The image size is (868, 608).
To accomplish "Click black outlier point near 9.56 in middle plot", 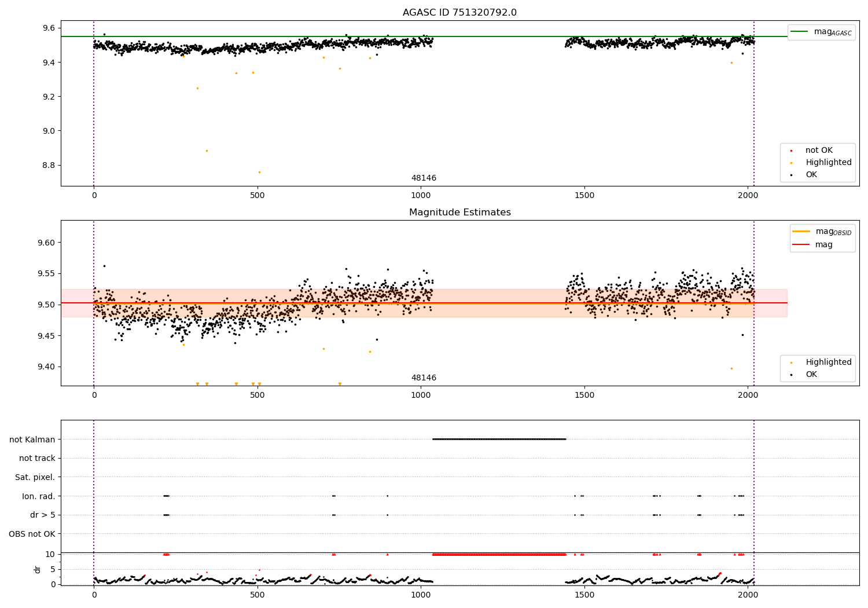I will pyautogui.click(x=104, y=266).
